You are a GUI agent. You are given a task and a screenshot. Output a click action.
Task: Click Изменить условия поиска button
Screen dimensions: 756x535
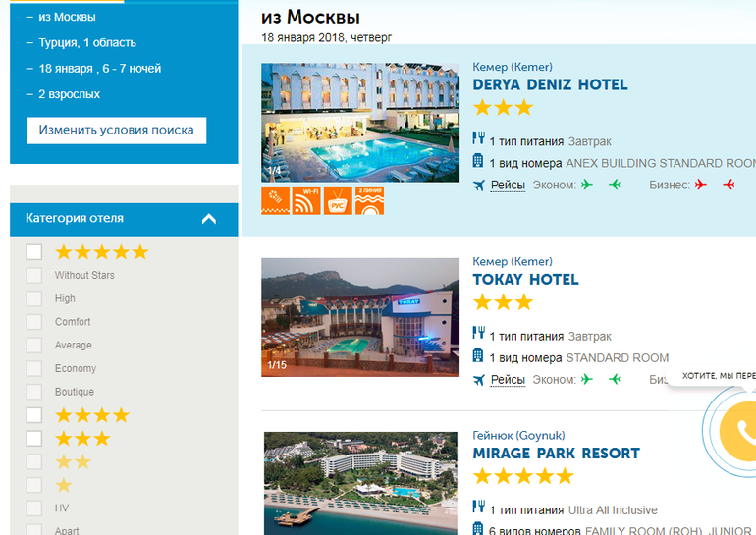click(x=116, y=130)
